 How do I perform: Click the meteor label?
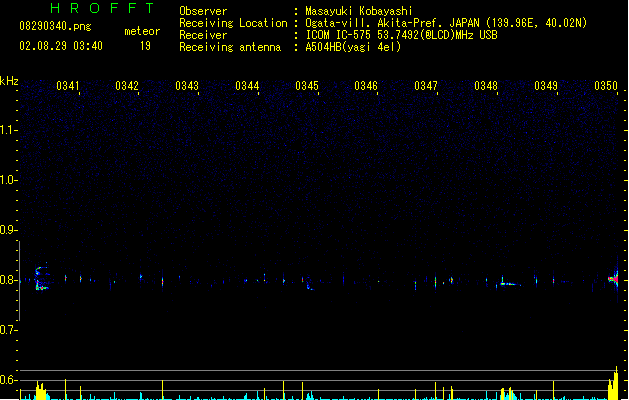point(142,31)
